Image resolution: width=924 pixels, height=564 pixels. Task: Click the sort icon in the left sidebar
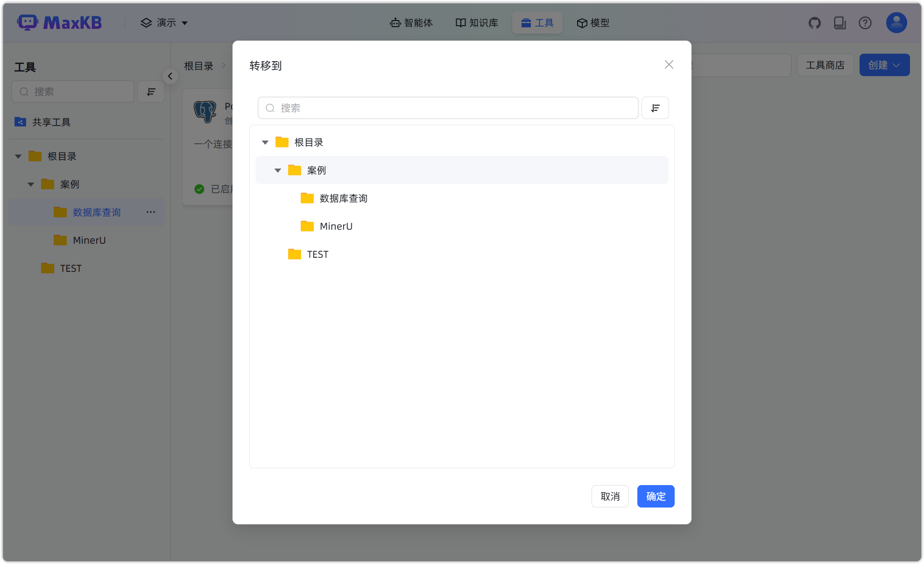pos(151,92)
